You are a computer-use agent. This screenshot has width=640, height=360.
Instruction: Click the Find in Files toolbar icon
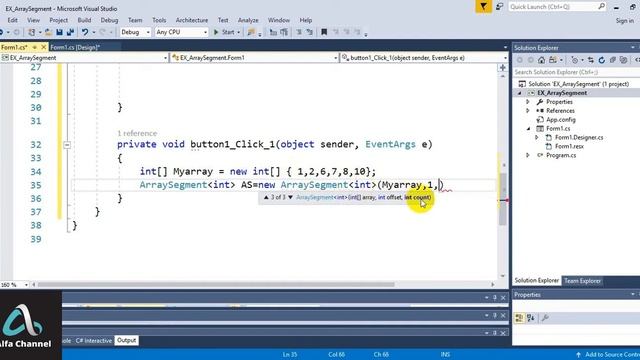point(251,32)
